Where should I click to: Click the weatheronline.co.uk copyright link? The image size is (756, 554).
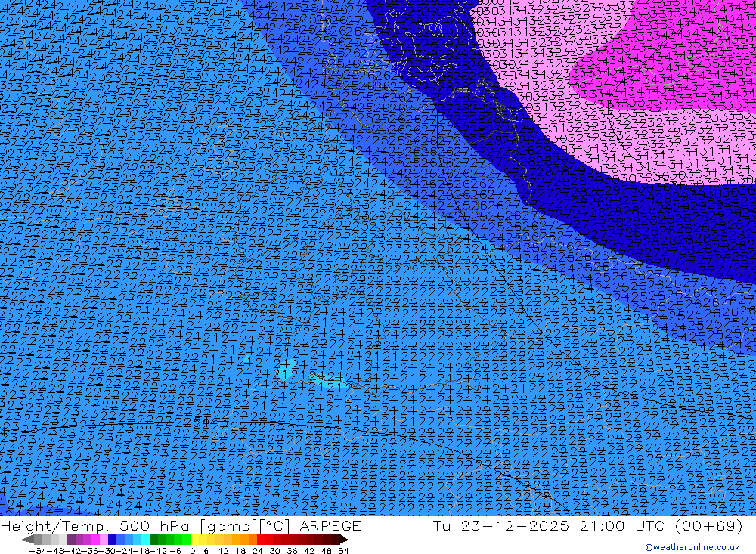(692, 547)
